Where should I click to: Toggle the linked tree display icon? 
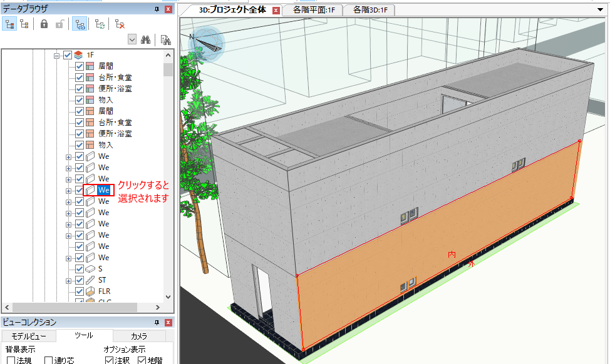(80, 24)
